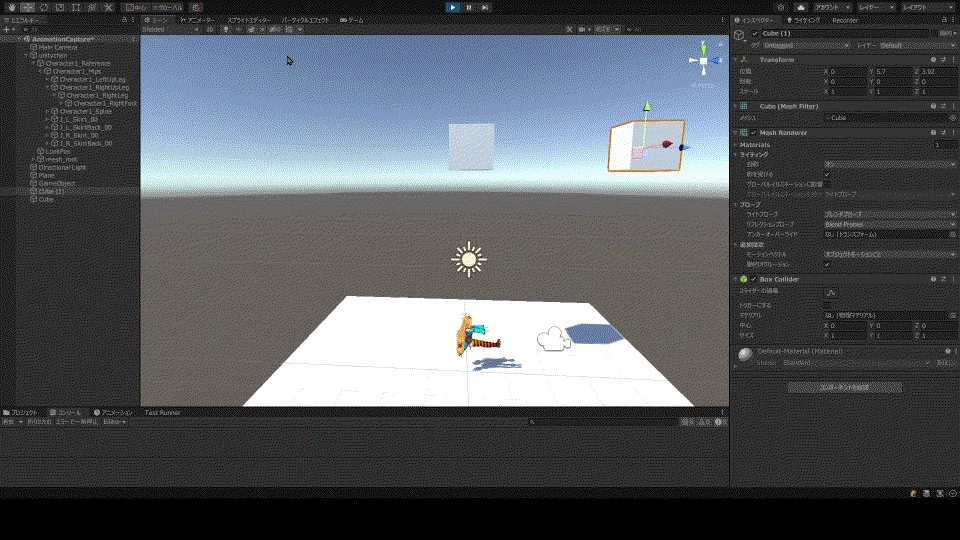Click position Y field showing 5.7
This screenshot has height=540, width=960.
pos(893,71)
